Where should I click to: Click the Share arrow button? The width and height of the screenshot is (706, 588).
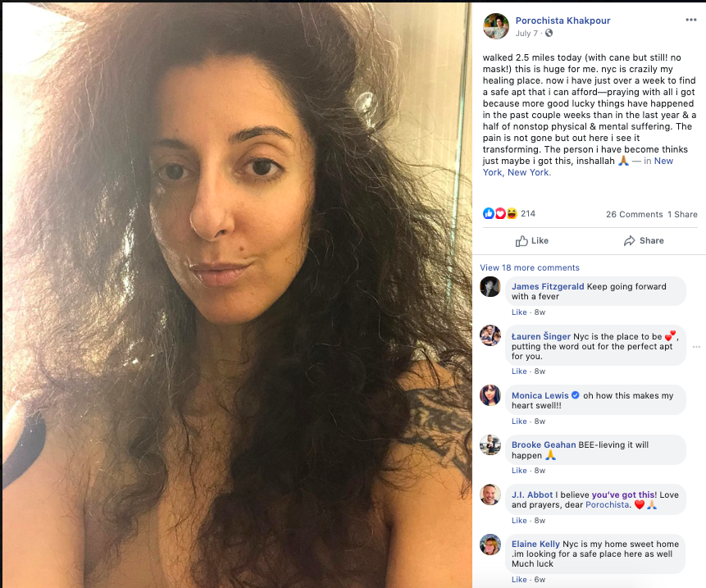coord(644,241)
